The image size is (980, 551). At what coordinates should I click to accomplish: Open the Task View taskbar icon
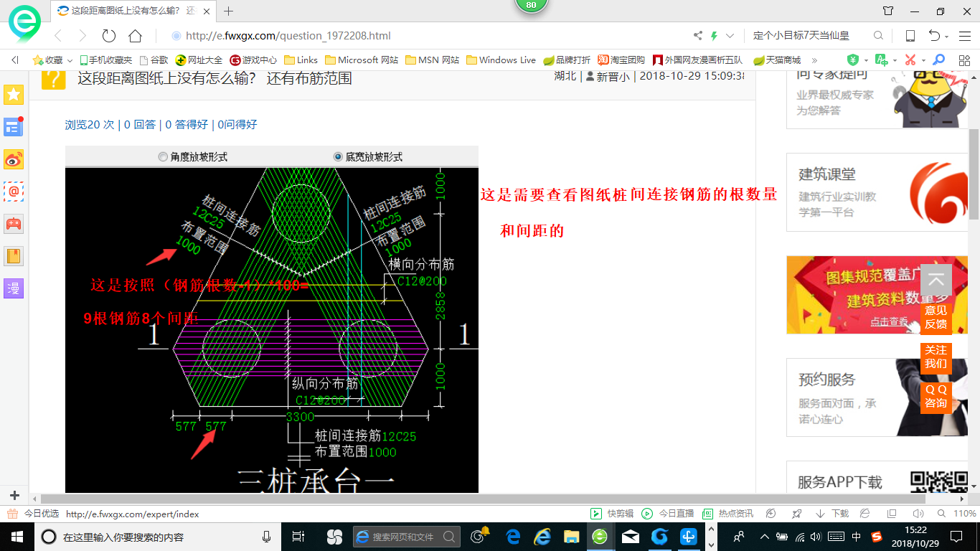(x=299, y=537)
